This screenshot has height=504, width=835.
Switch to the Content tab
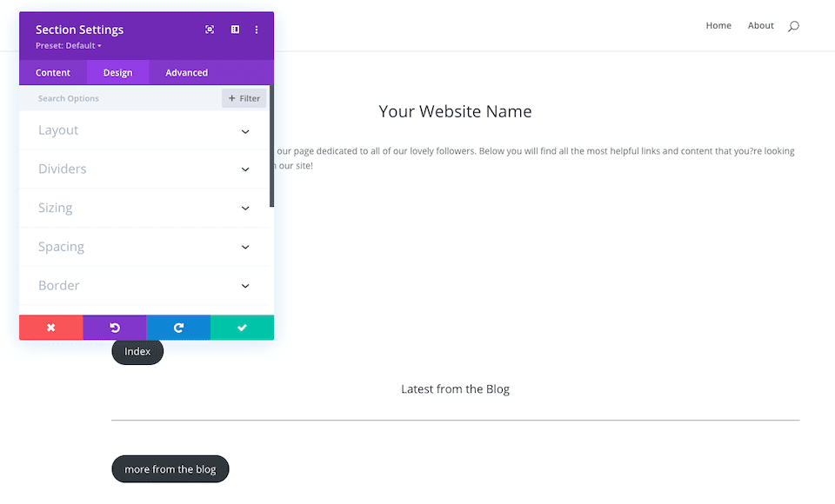53,72
